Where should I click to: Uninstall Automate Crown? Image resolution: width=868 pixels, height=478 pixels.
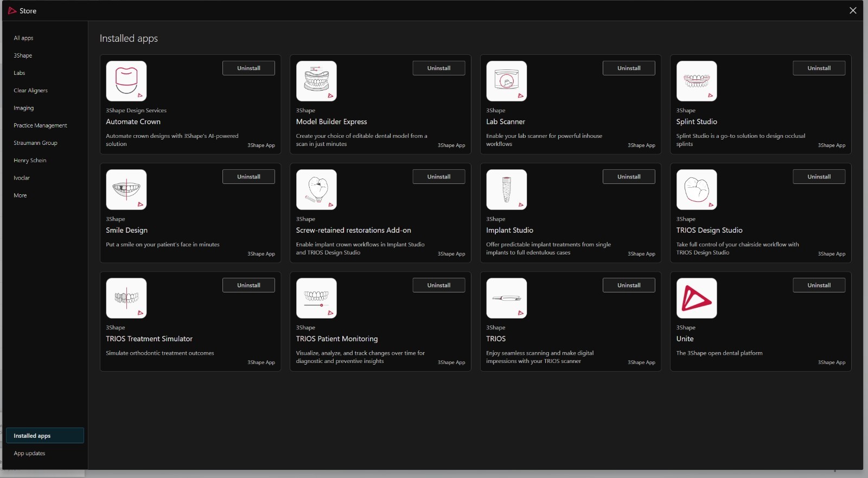pos(248,68)
